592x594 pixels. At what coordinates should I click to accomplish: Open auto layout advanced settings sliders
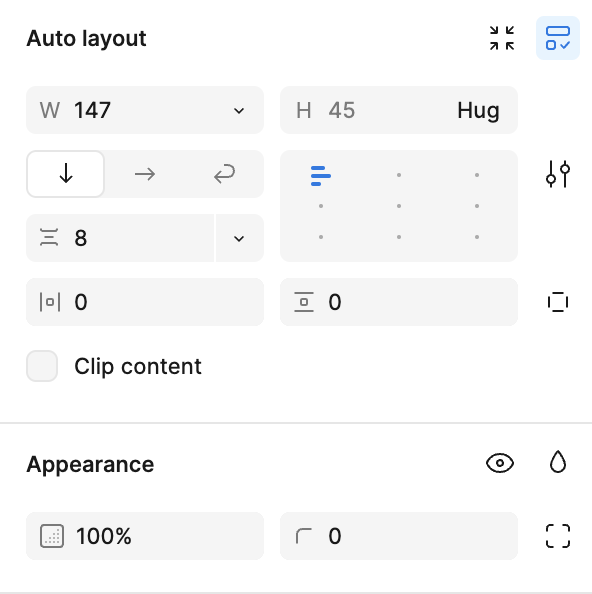click(x=558, y=174)
